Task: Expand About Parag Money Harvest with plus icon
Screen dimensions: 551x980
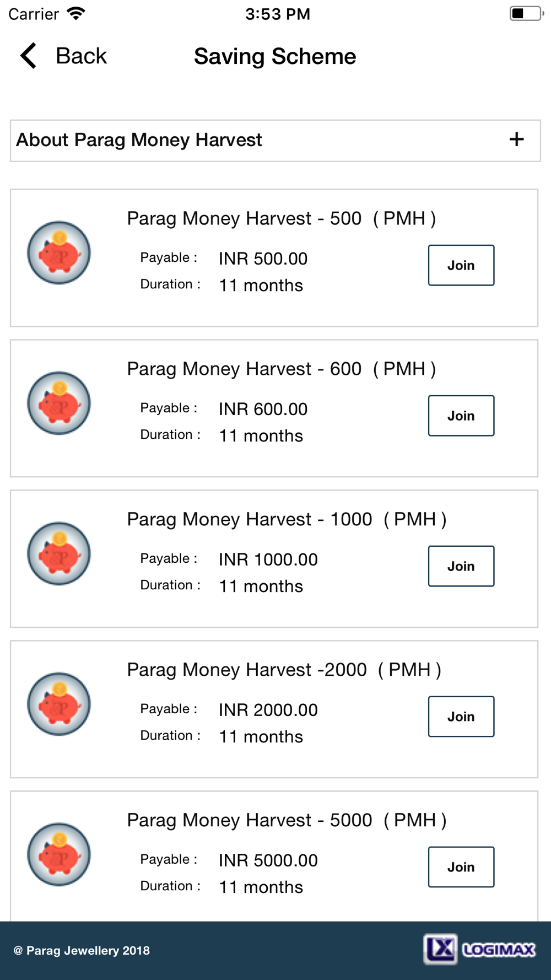Action: click(516, 139)
